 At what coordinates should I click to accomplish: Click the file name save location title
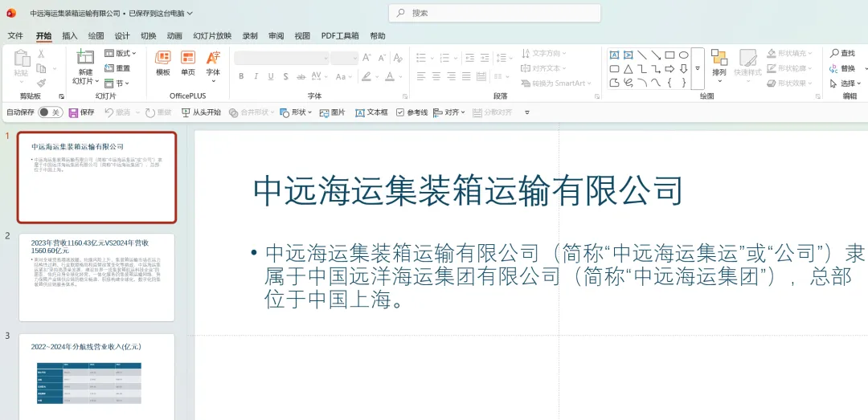point(111,13)
